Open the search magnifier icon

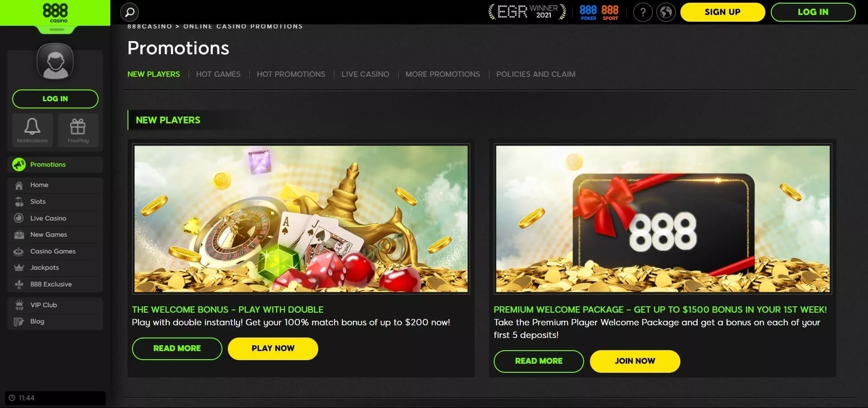129,12
